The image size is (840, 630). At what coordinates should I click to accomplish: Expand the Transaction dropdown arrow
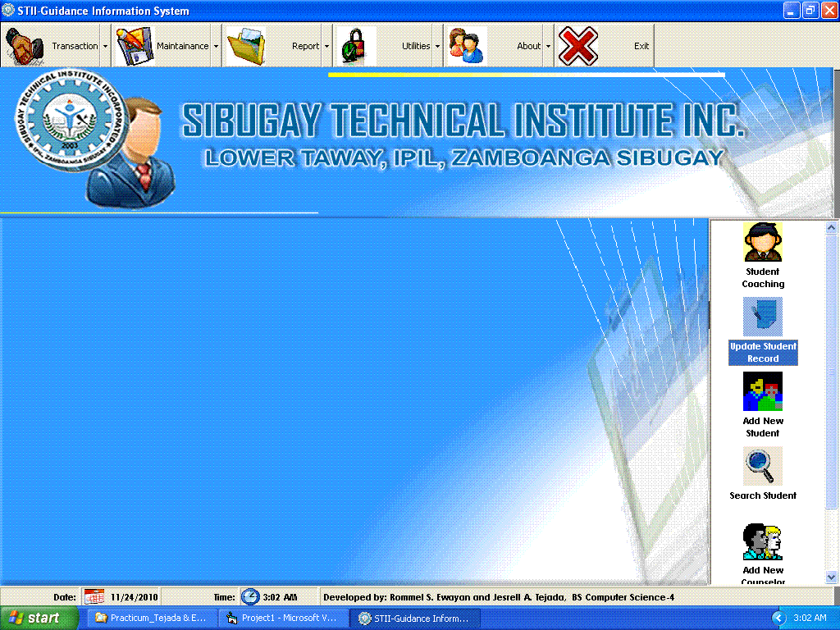(x=106, y=46)
